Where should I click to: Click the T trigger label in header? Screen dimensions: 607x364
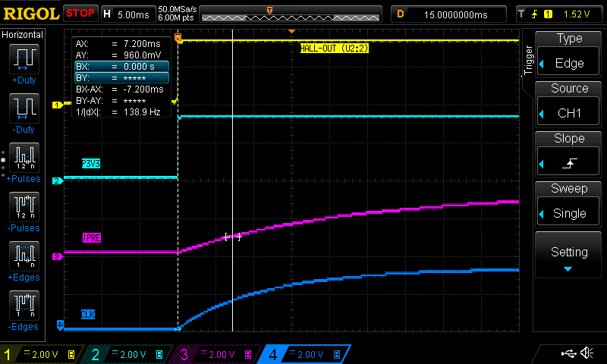[521, 14]
